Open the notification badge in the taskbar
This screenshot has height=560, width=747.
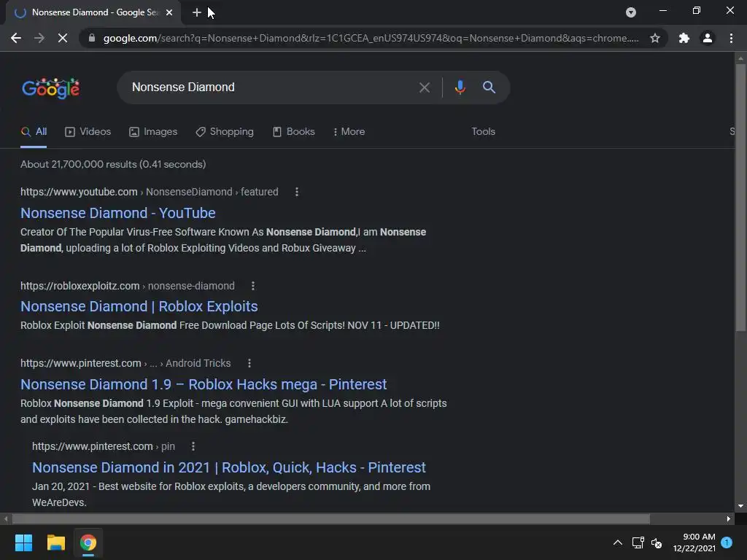tap(727, 542)
